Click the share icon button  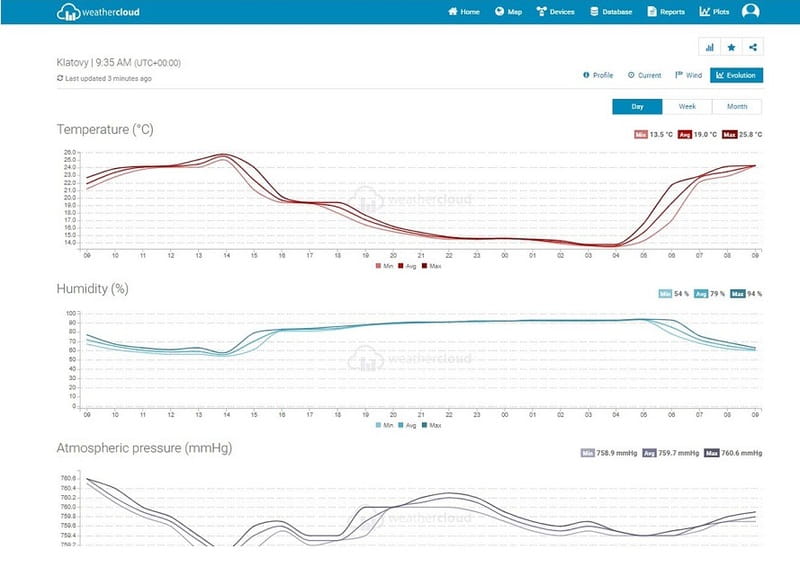click(x=753, y=47)
